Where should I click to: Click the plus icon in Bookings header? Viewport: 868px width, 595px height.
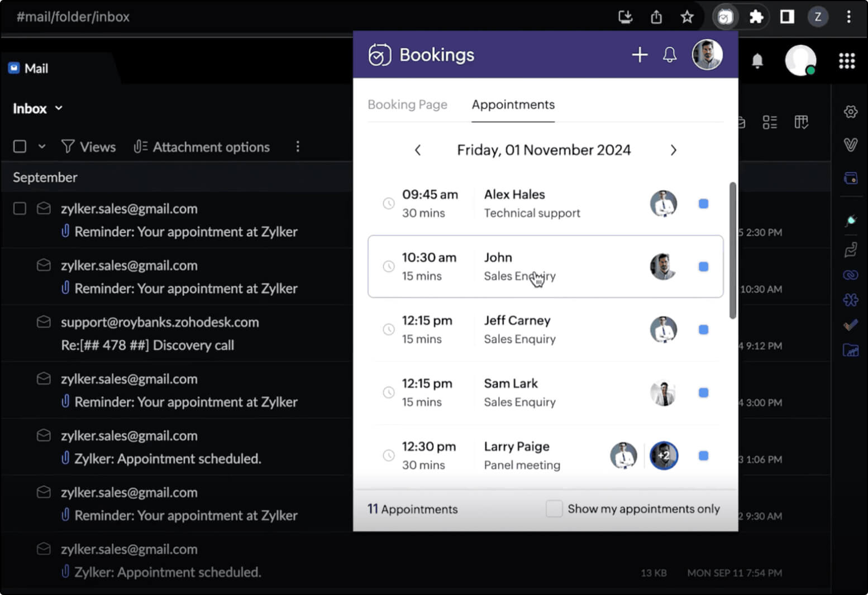click(639, 55)
